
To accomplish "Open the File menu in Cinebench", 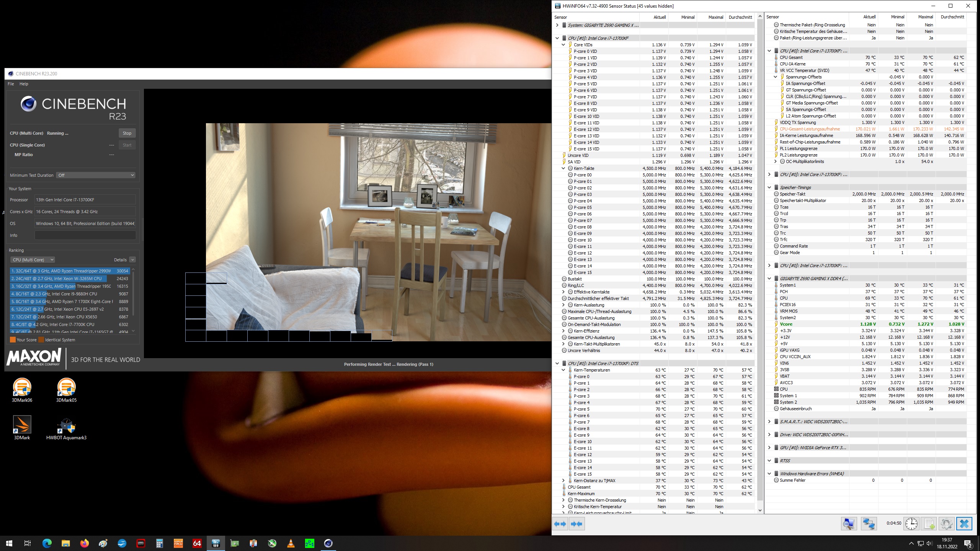I will 11,84.
